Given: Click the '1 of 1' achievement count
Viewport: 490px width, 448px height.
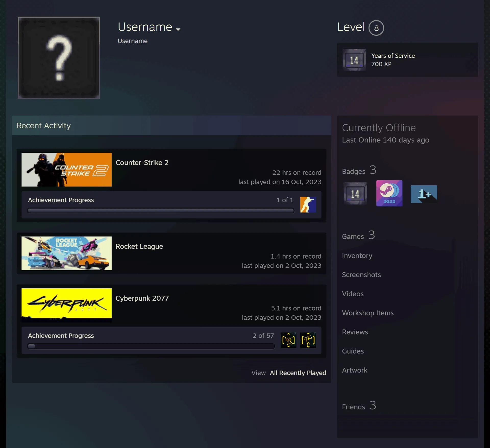Looking at the screenshot, I should pos(285,200).
